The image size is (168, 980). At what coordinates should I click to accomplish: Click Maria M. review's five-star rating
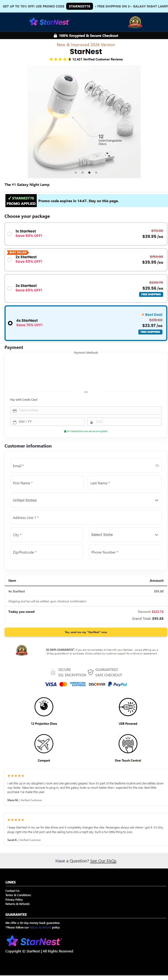click(x=16, y=776)
